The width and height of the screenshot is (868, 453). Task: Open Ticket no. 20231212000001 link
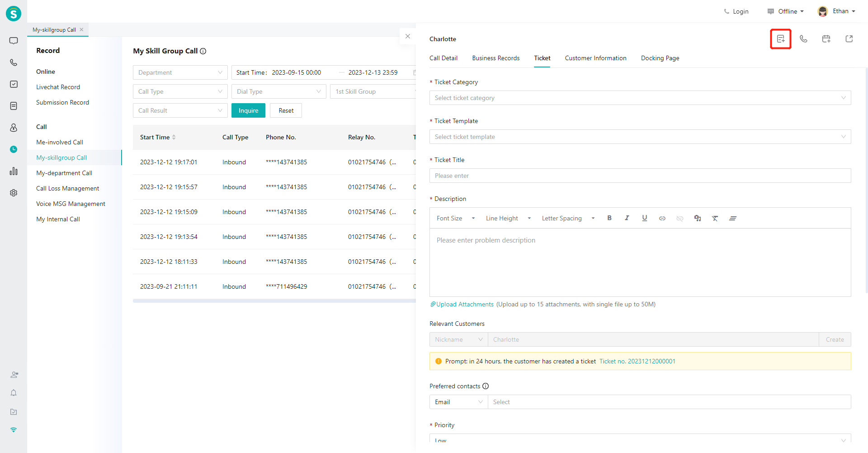tap(637, 361)
